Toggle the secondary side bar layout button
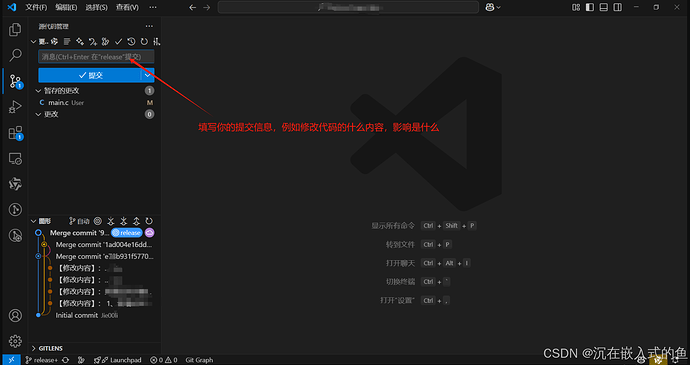The height and width of the screenshot is (365, 690). coord(618,7)
